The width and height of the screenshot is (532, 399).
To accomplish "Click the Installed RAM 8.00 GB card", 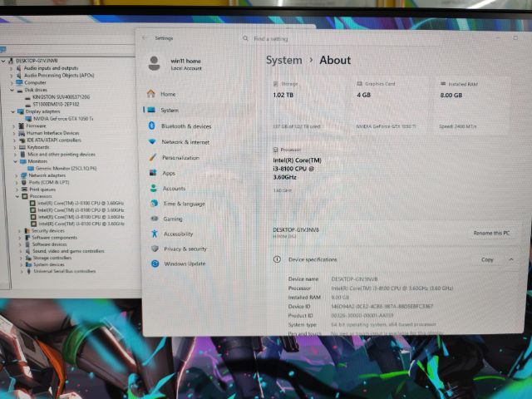I will tap(475, 105).
